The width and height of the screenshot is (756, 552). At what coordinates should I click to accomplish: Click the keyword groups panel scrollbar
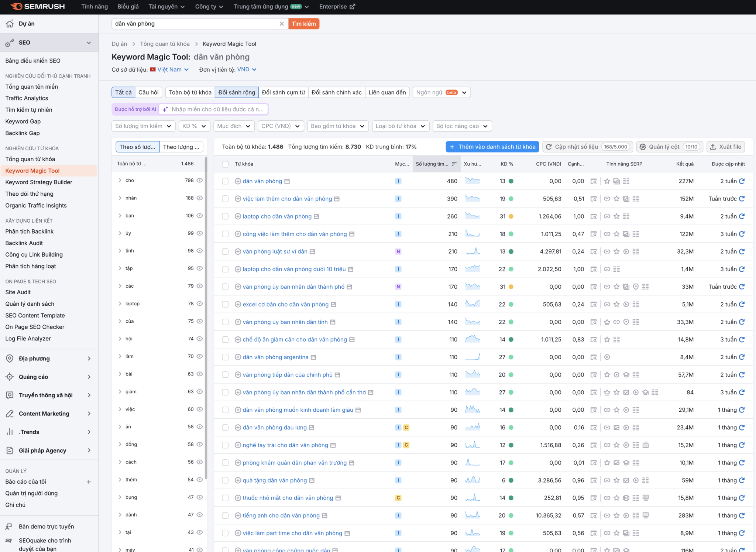[x=206, y=318]
